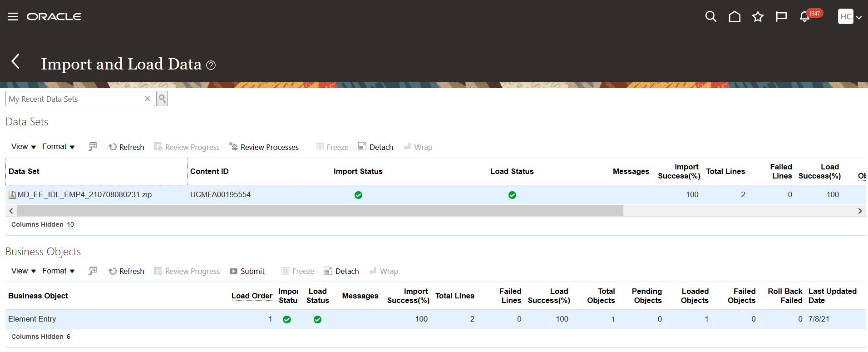Viewport: 868px width, 352px height.
Task: Submit the selected business object
Action: coord(247,271)
